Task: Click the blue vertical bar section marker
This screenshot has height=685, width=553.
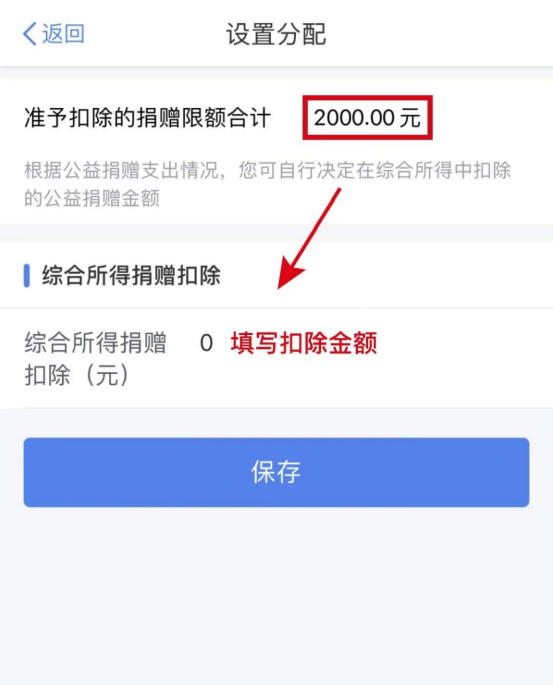Action: click(27, 276)
